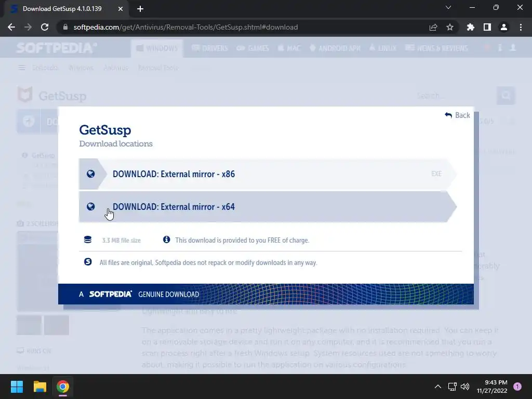Image resolution: width=532 pixels, height=399 pixels.
Task: Open the Windows Start menu
Action: [x=17, y=387]
